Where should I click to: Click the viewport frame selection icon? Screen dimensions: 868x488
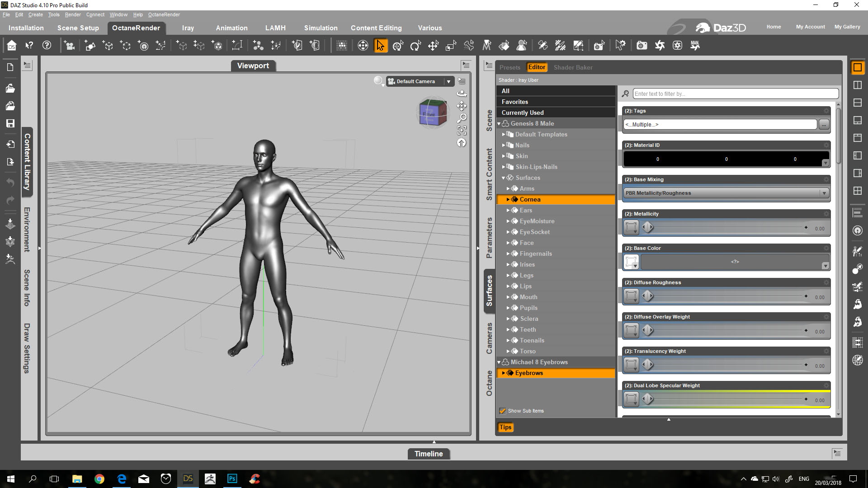click(x=462, y=131)
